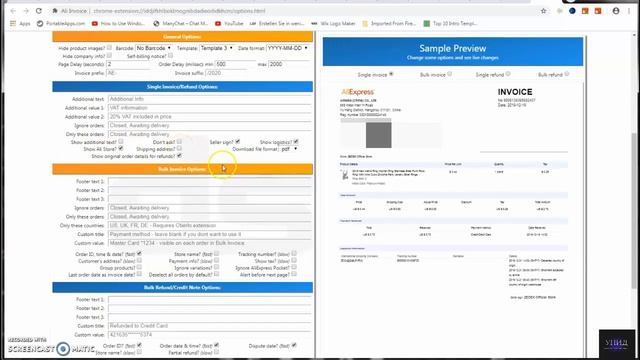The height and width of the screenshot is (360, 640).
Task: Open the 'Top 10 Intro Templ...' bookmark
Action: coord(450,24)
